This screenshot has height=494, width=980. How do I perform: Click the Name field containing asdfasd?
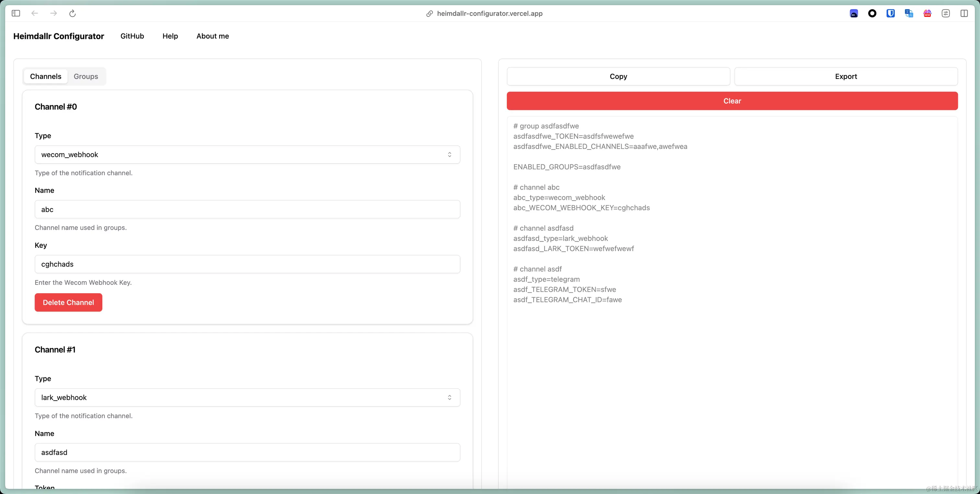(x=247, y=452)
